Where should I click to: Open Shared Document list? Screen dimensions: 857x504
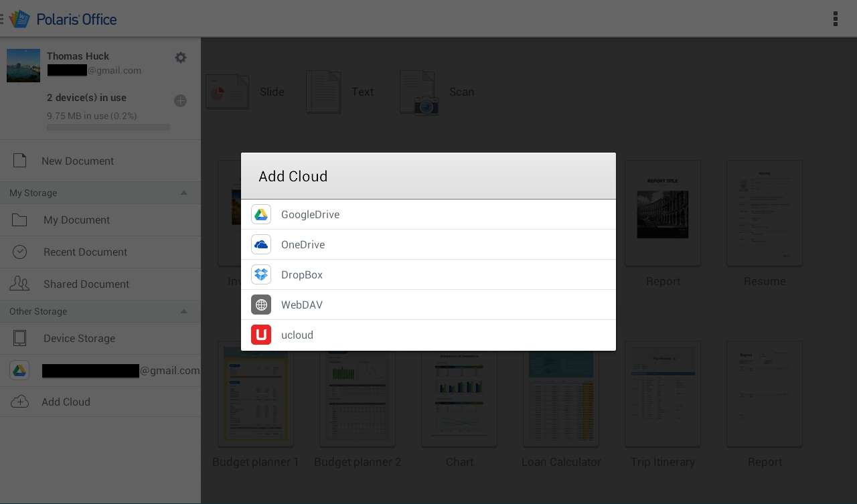(100, 284)
